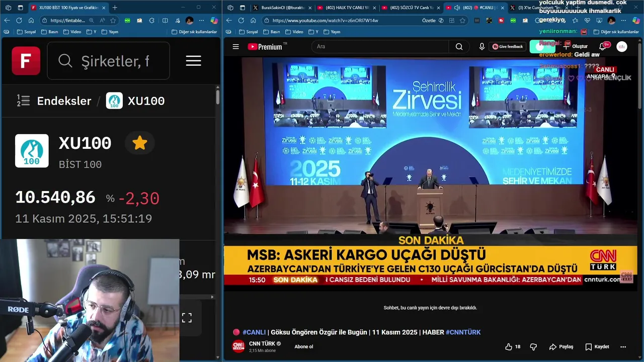Click the zoom magnifier in Fintables address bar
The image size is (644, 362).
point(92,20)
